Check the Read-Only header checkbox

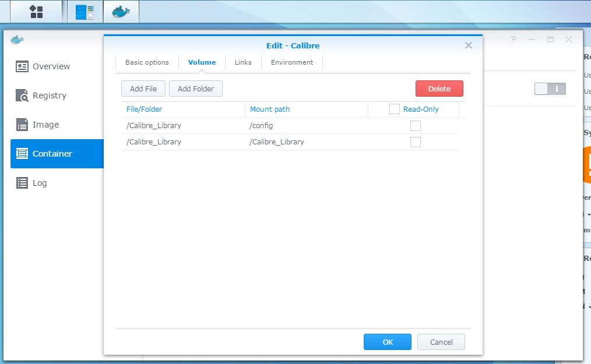click(x=394, y=109)
